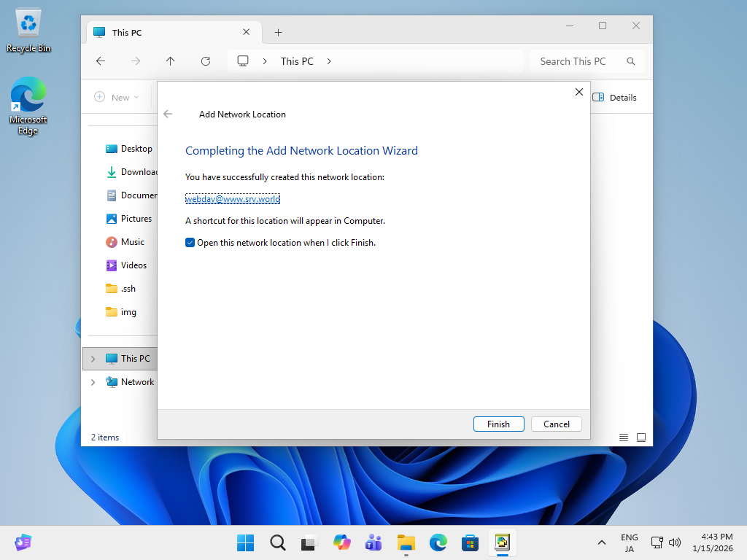Cancel the Add Network Location wizard
This screenshot has width=747, height=560.
(x=556, y=424)
